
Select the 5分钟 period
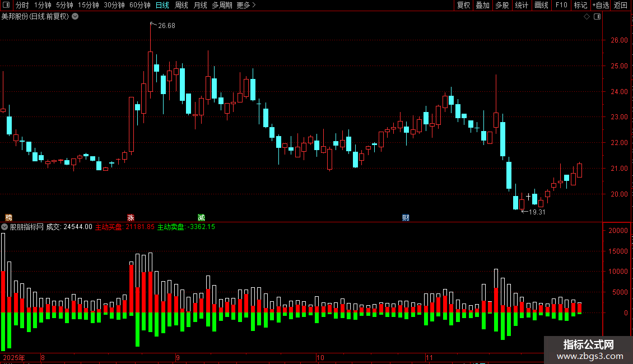click(64, 5)
